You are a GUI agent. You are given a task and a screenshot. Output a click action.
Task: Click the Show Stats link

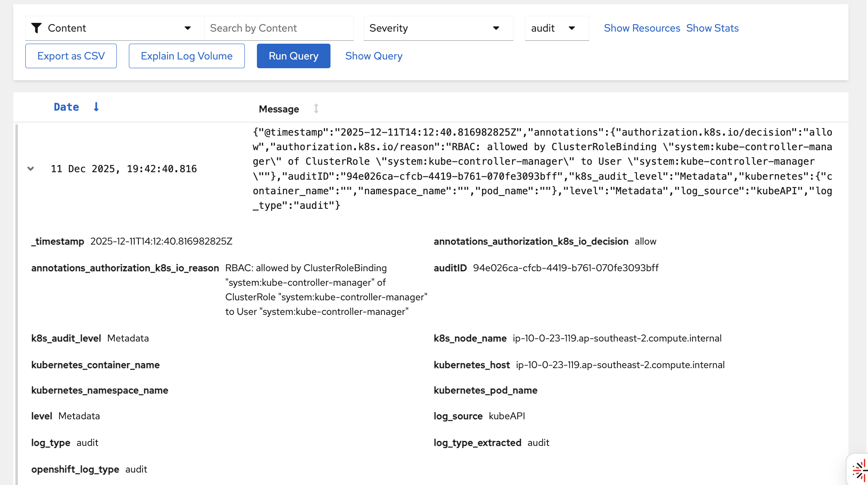pyautogui.click(x=712, y=28)
